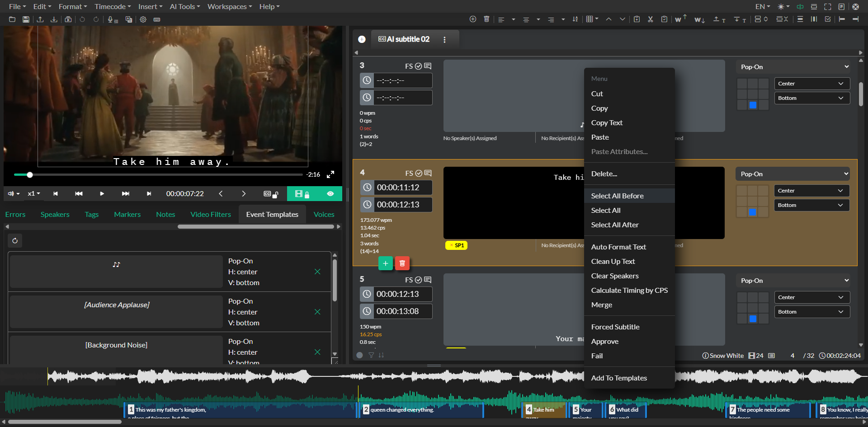
Task: Click the upload import icon
Action: pyautogui.click(x=40, y=19)
